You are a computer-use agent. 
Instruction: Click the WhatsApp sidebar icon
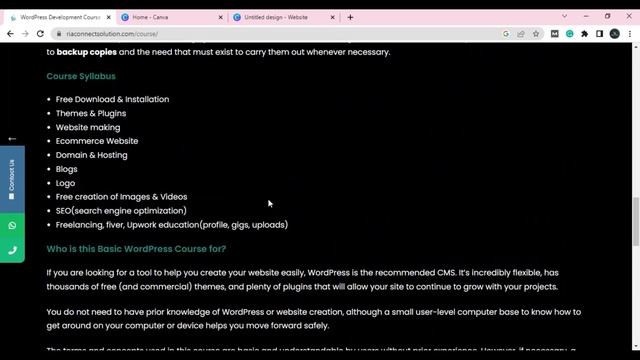click(12, 225)
